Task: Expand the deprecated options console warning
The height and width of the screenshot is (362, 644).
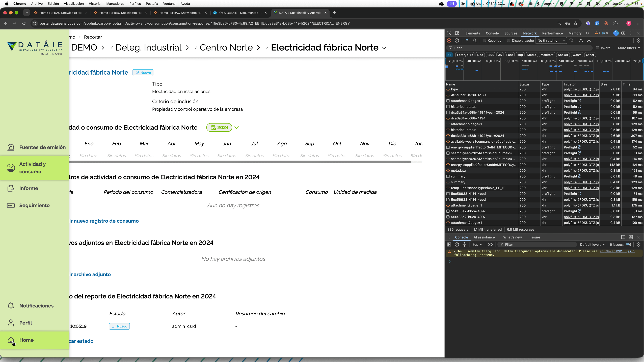Action: pyautogui.click(x=454, y=251)
